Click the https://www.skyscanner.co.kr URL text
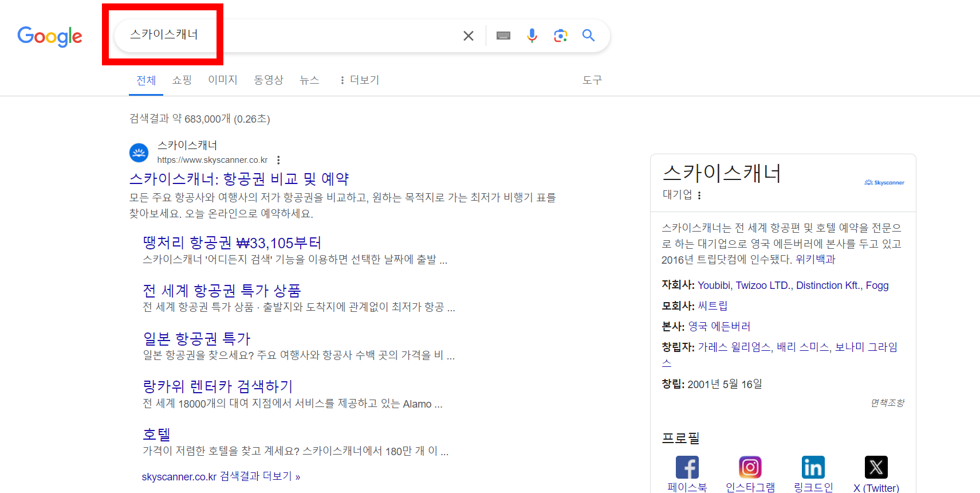Image resolution: width=980 pixels, height=493 pixels. click(x=212, y=160)
